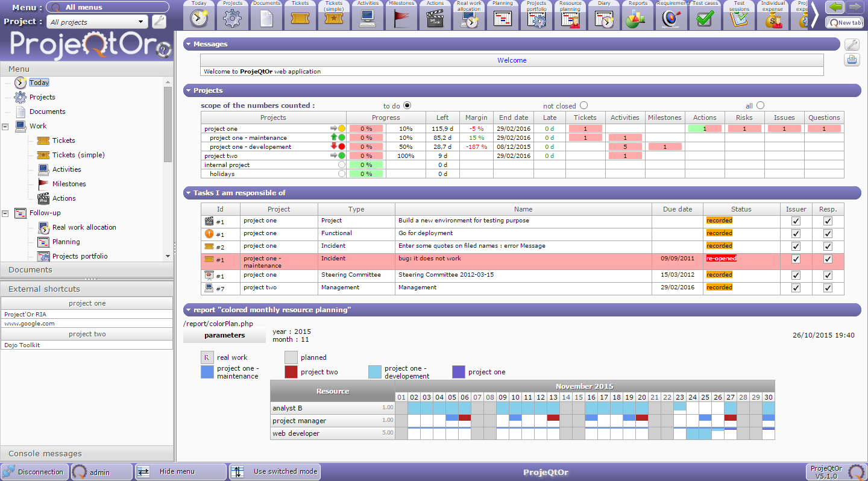
Task: Open the Planning icon in top toolbar
Action: tap(502, 19)
